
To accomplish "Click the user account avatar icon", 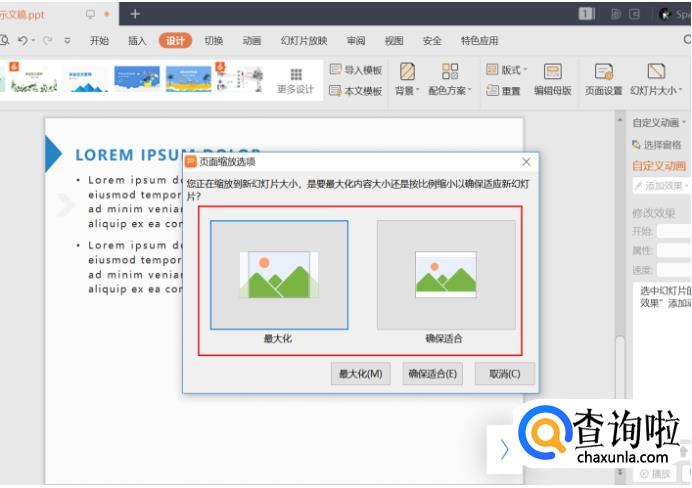I will pos(665,14).
